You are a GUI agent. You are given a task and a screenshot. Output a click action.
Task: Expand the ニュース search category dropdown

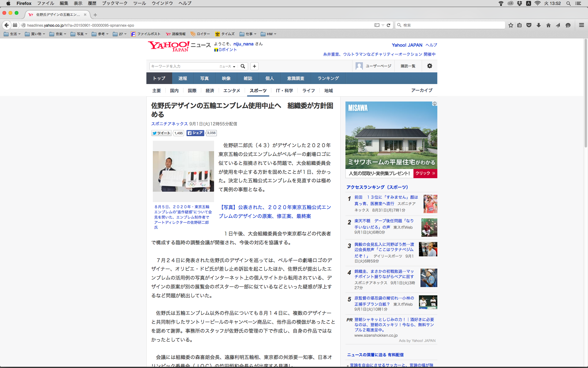pyautogui.click(x=227, y=66)
